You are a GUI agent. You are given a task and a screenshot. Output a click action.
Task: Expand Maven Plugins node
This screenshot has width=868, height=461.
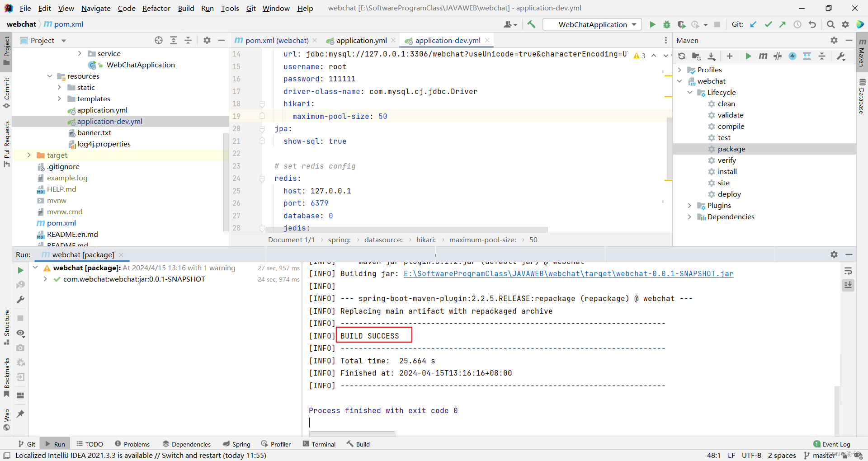(x=690, y=205)
